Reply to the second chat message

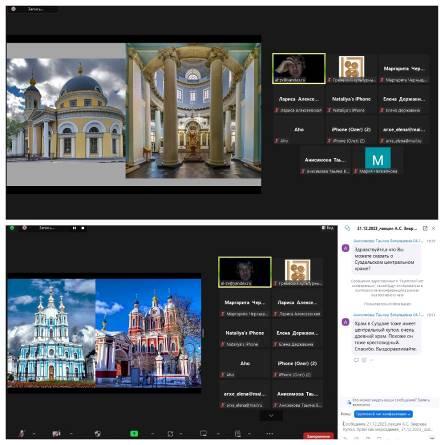[x=356, y=360]
